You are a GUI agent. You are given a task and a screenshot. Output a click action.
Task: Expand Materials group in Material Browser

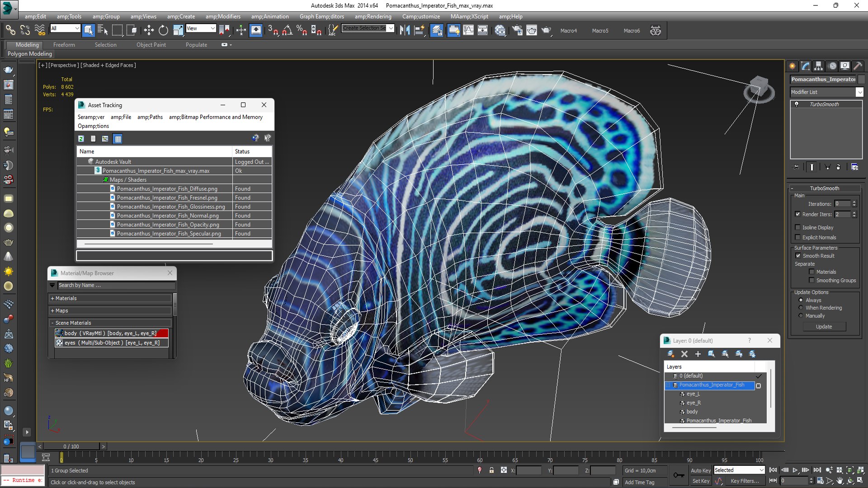110,299
